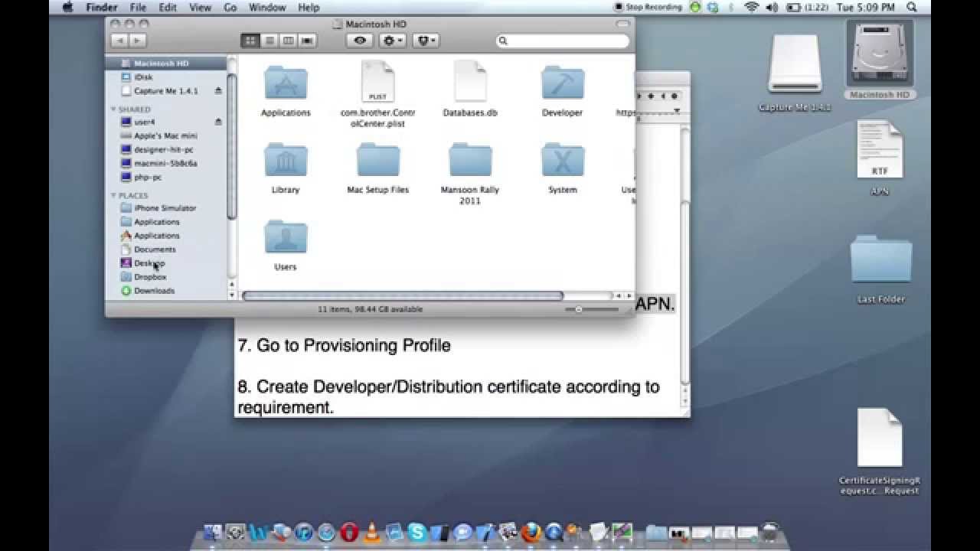Click the sidebar vertical scrollbar
980x551 pixels.
(x=232, y=146)
